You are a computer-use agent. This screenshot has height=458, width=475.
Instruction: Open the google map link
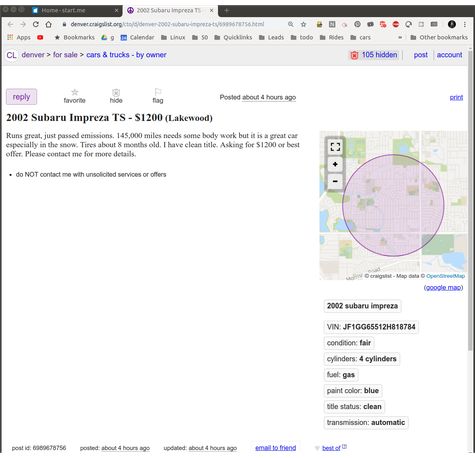pyautogui.click(x=444, y=287)
